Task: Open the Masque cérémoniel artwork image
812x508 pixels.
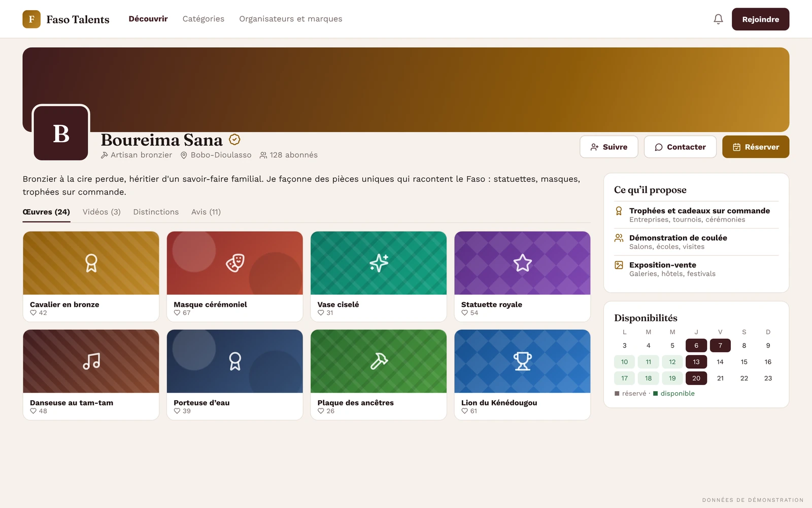Action: 235,263
